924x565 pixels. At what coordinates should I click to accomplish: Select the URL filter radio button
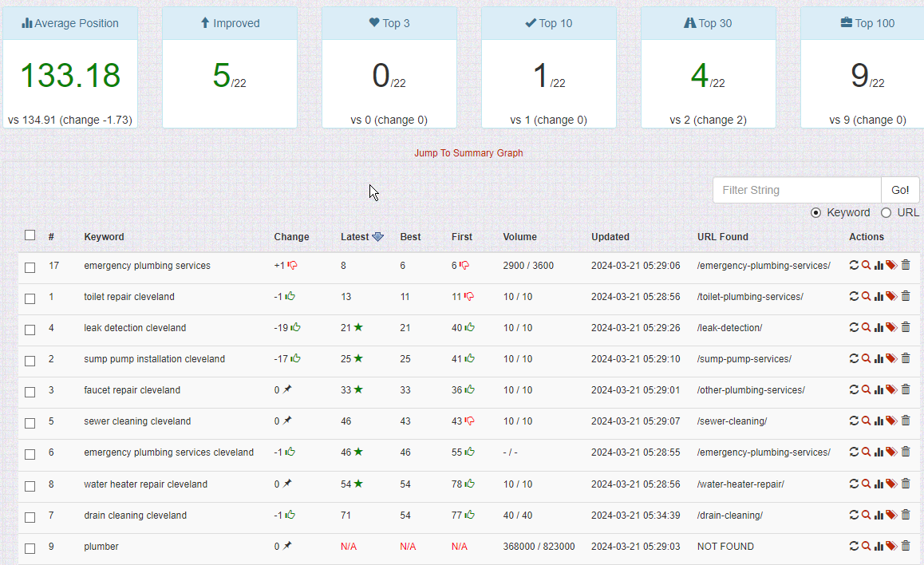(x=886, y=213)
